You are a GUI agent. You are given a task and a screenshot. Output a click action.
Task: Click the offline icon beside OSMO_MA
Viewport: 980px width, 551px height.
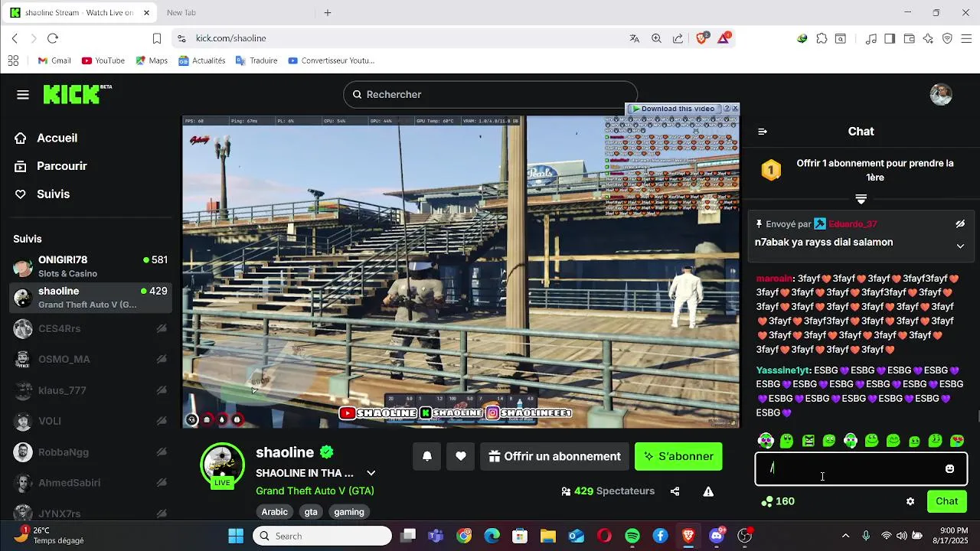point(162,359)
